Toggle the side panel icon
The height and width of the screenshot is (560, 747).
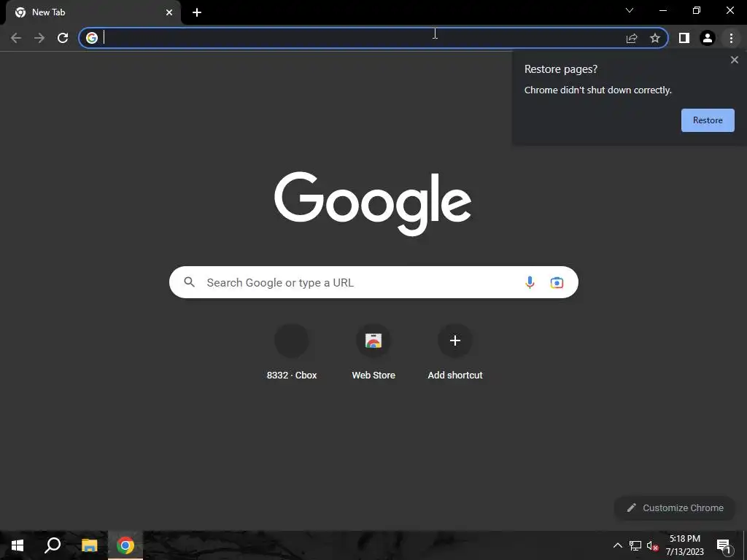(x=684, y=38)
